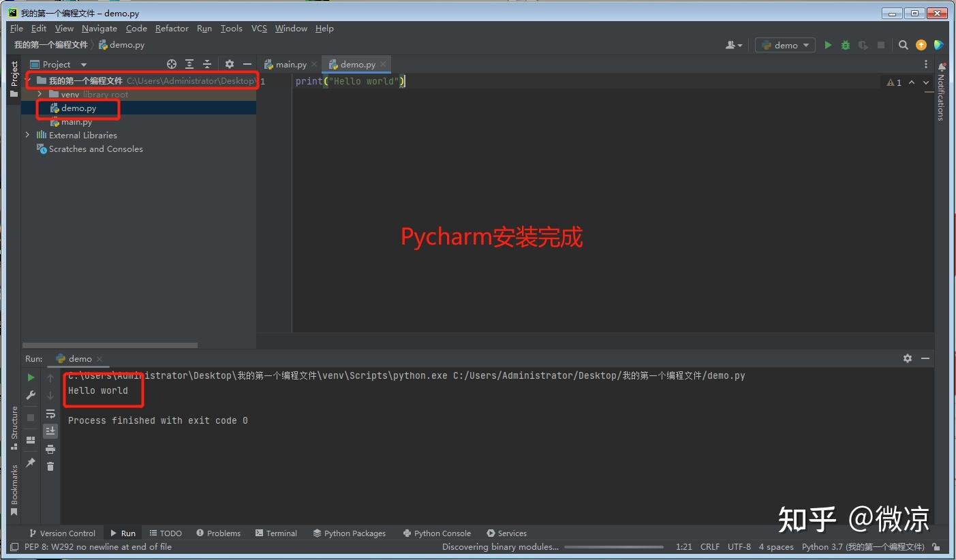Viewport: 956px width, 560px height.
Task: Open Python Packages tool window
Action: click(349, 533)
